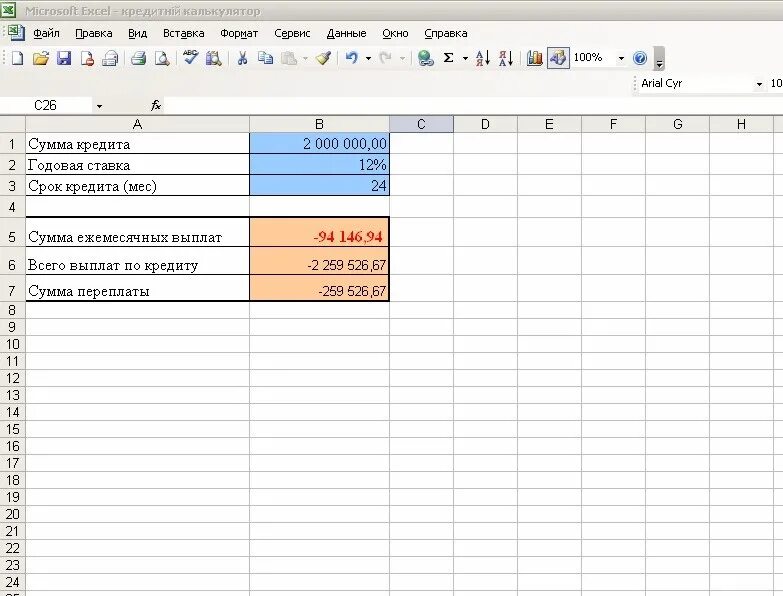This screenshot has height=596, width=783.
Task: Click the Годовая ставка label cell
Action: point(137,165)
